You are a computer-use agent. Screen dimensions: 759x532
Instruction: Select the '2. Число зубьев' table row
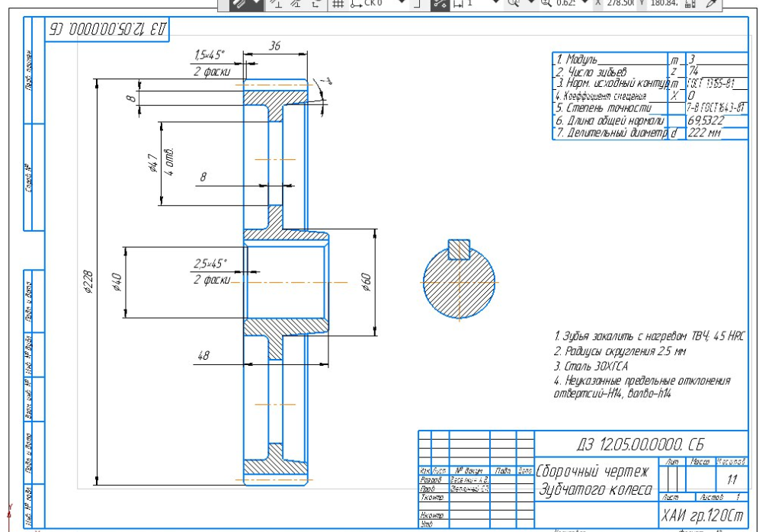(650, 71)
